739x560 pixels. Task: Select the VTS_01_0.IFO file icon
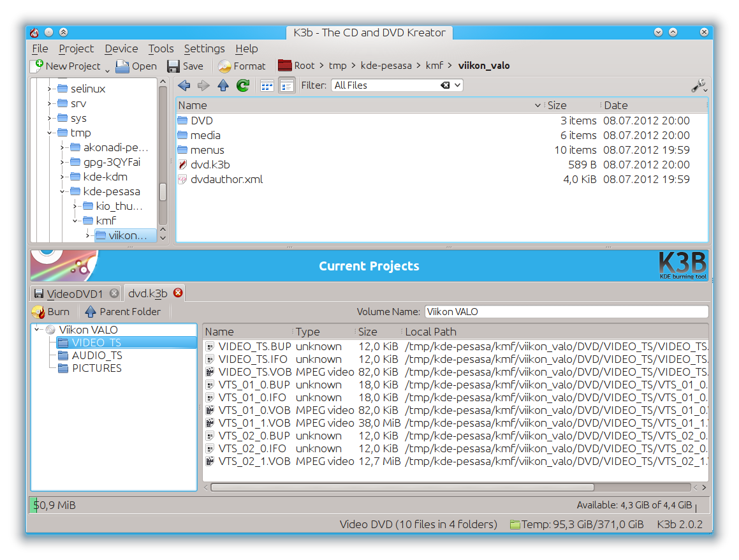pos(210,397)
